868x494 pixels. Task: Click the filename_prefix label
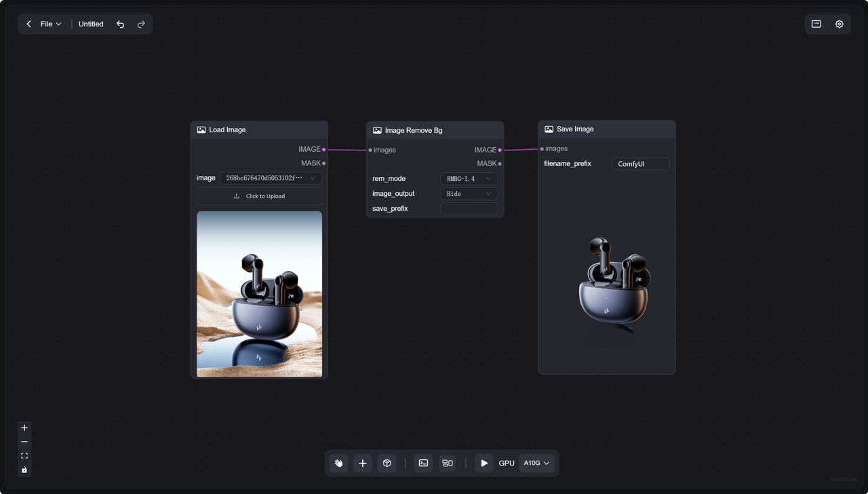click(568, 164)
